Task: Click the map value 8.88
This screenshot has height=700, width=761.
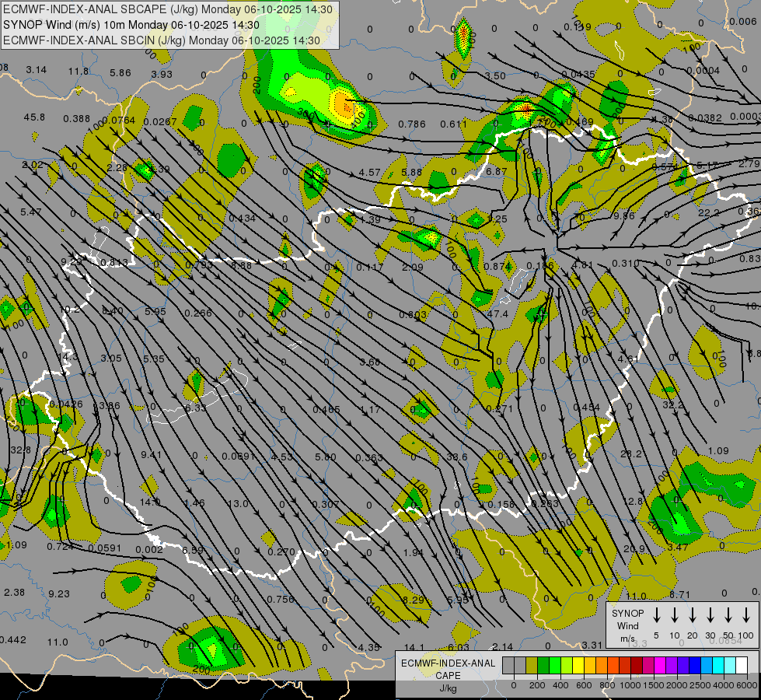Action: pyautogui.click(x=241, y=266)
